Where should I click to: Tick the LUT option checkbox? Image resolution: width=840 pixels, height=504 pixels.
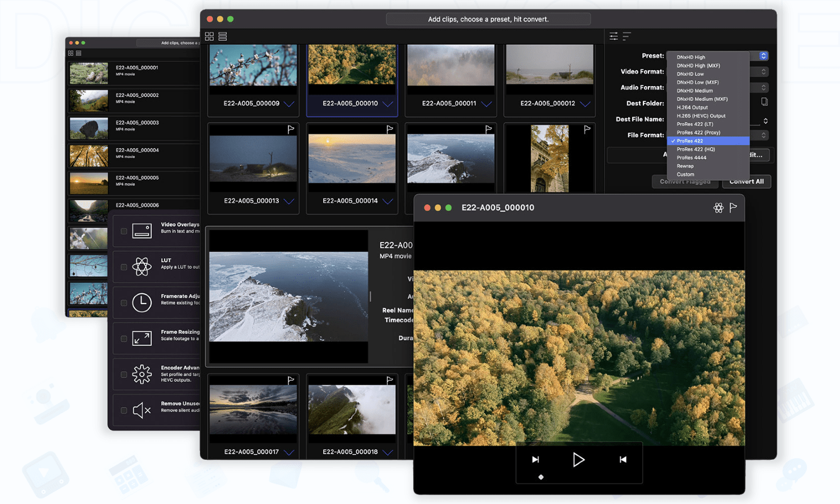pos(124,267)
